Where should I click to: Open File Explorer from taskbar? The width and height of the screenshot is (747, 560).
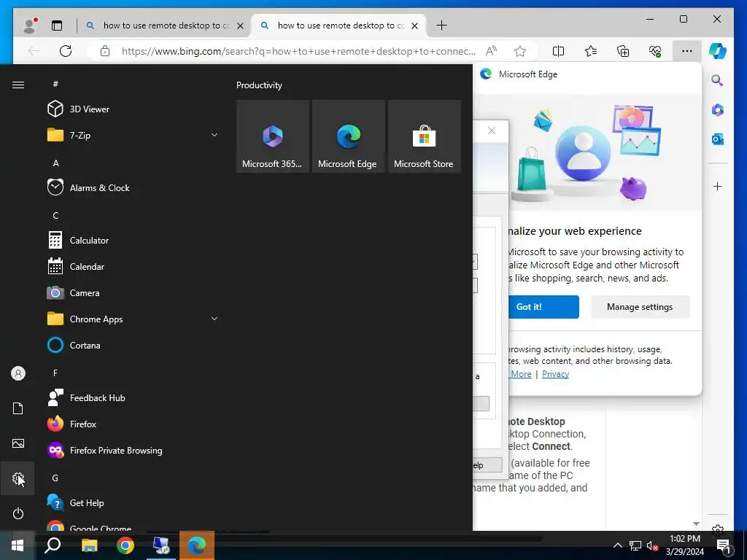(x=89, y=545)
